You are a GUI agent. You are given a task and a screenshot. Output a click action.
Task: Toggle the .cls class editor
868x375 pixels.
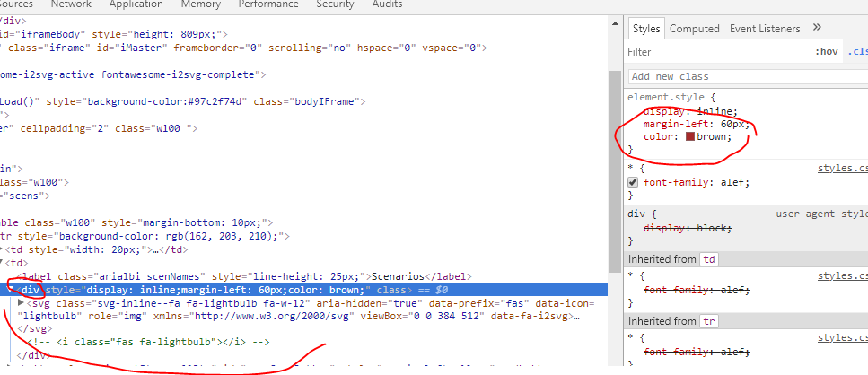[856, 52]
